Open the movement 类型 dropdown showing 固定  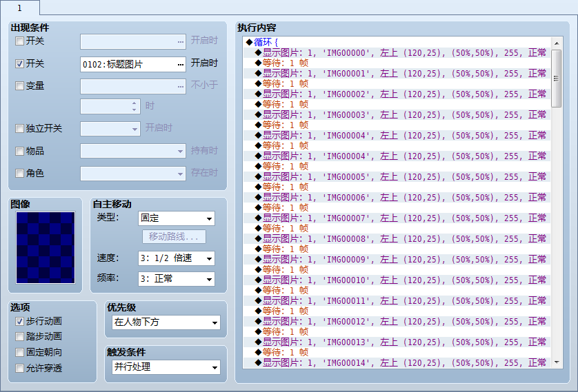(176, 218)
